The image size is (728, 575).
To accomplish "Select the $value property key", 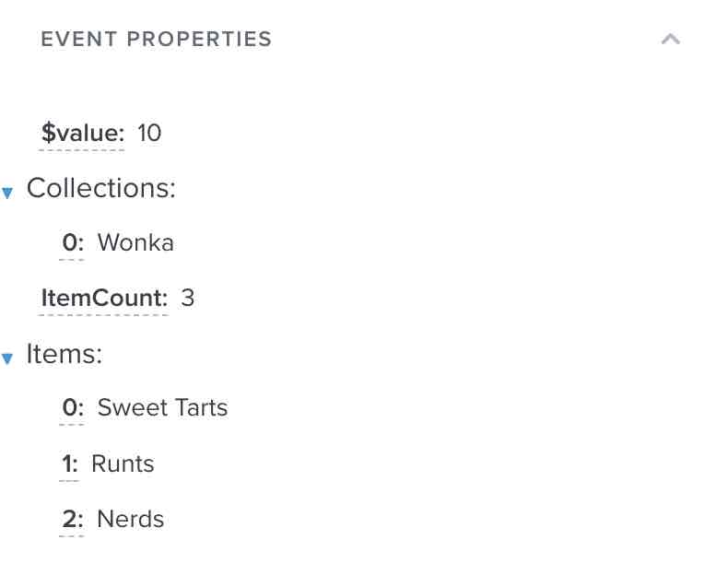I will (x=83, y=134).
